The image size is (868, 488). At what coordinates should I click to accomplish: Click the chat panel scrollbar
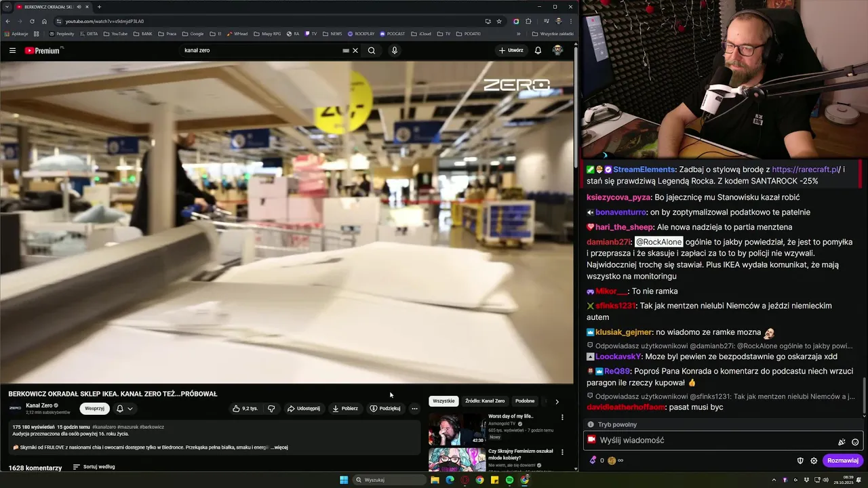tap(863, 396)
